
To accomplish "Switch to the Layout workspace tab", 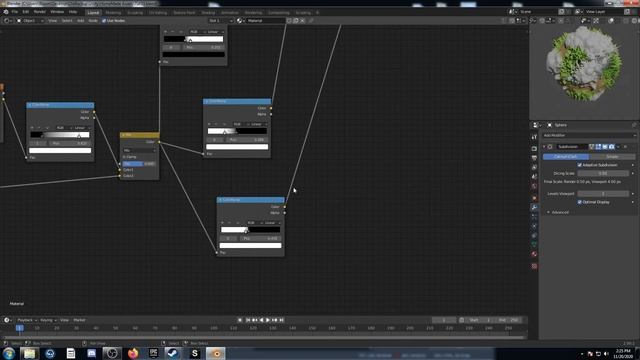I will 93,12.
